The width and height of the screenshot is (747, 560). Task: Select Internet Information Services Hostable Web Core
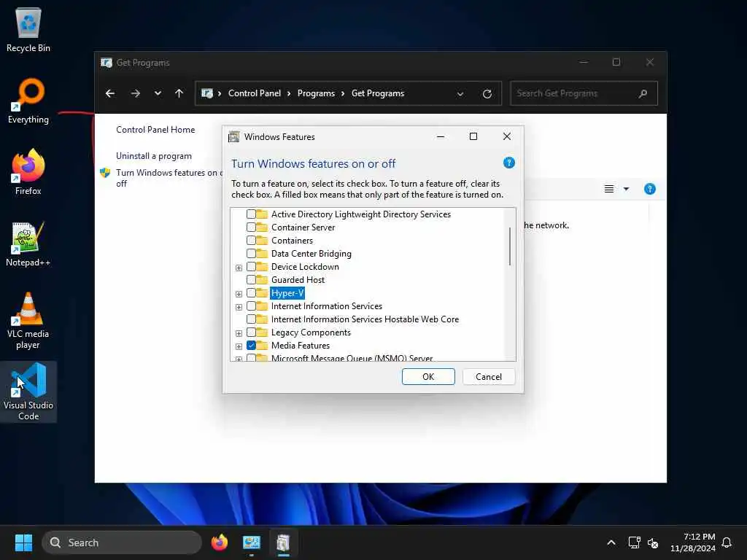(365, 319)
